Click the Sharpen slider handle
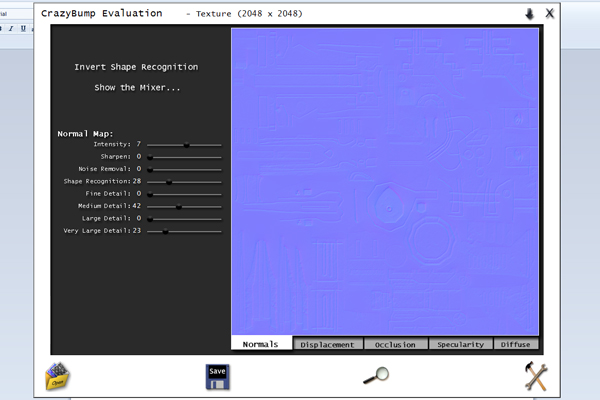The height and width of the screenshot is (400, 600). pyautogui.click(x=150, y=157)
